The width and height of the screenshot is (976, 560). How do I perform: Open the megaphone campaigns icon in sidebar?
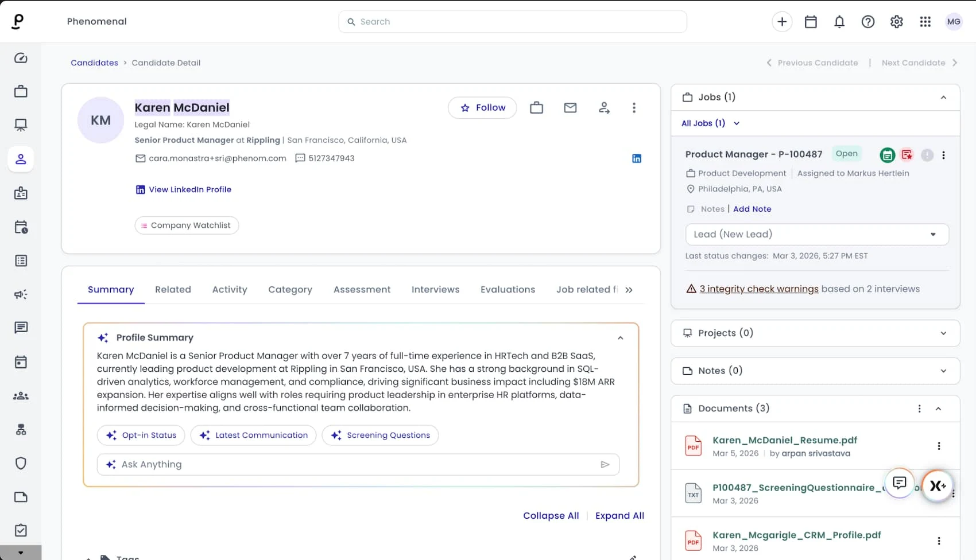click(x=21, y=294)
